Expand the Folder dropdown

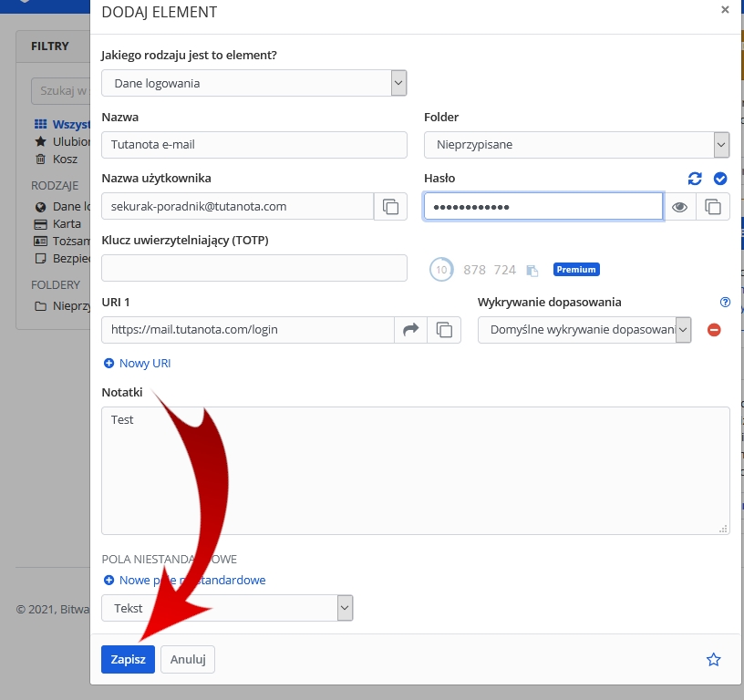[576, 144]
